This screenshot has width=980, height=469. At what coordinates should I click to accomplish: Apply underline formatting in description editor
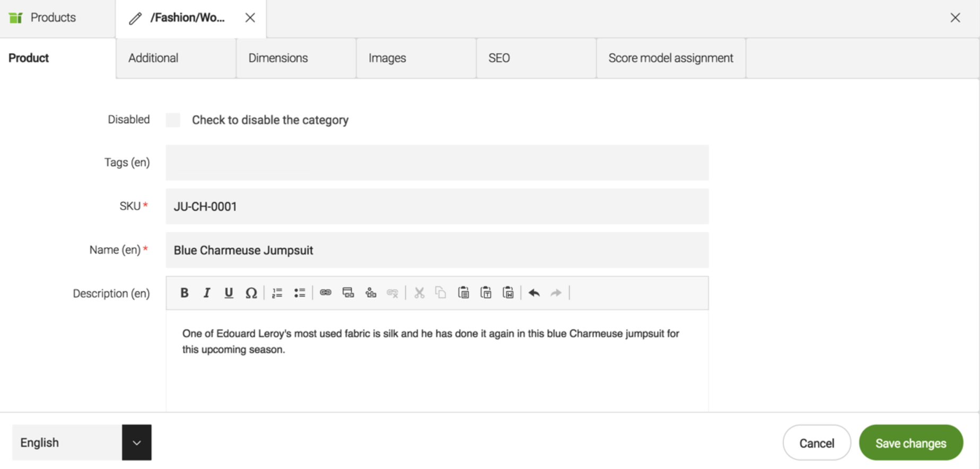click(x=229, y=293)
